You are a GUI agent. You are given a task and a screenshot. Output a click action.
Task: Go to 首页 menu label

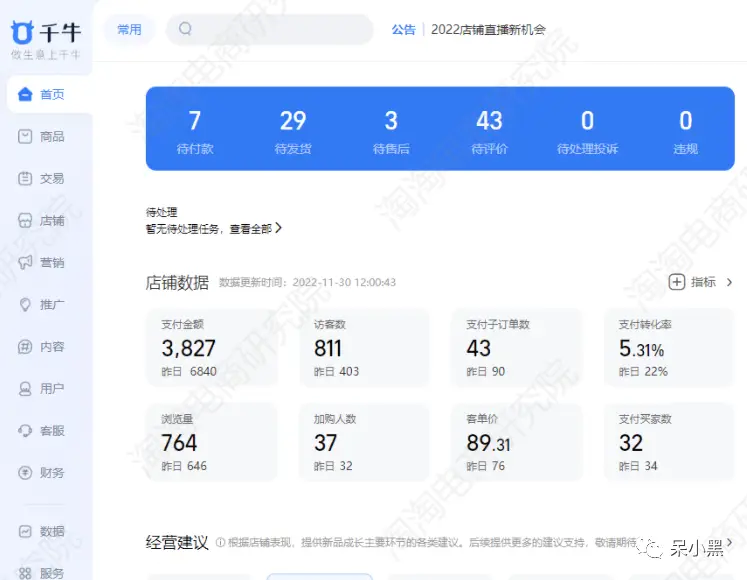click(52, 94)
